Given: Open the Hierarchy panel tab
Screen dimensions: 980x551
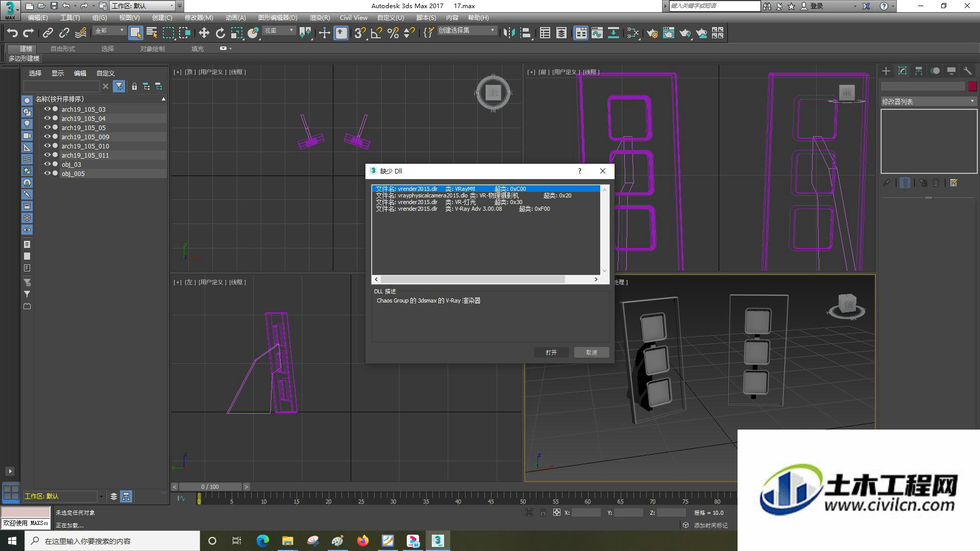Looking at the screenshot, I should 919,71.
